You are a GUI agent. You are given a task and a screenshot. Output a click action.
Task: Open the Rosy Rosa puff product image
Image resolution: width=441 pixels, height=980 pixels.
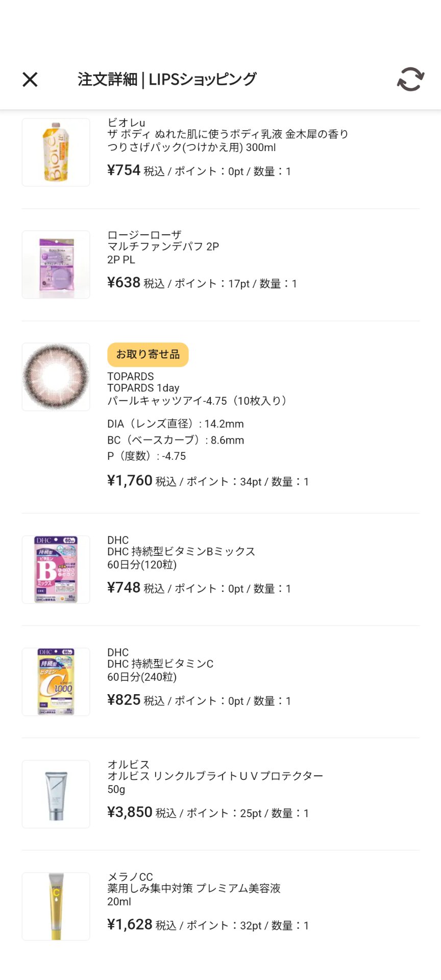56,264
